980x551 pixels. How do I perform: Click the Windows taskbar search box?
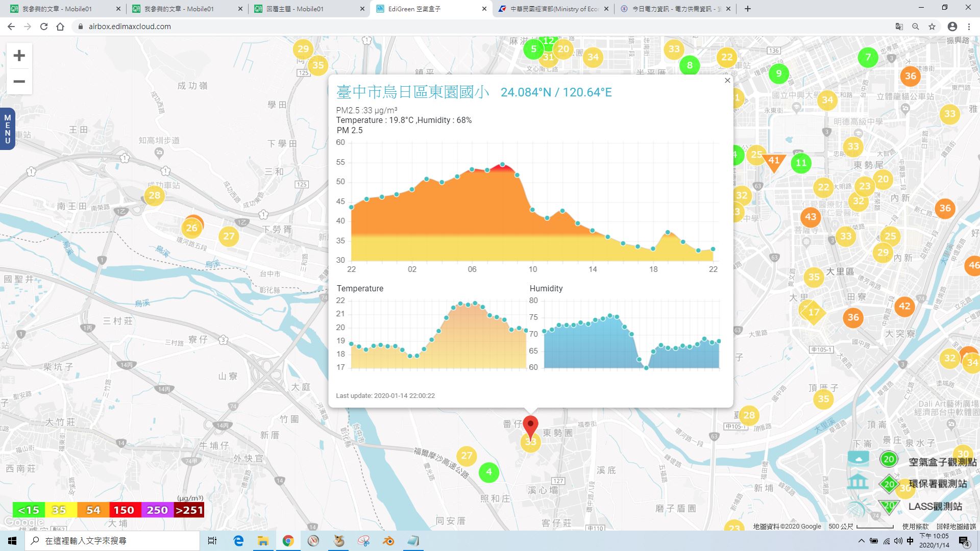click(112, 541)
